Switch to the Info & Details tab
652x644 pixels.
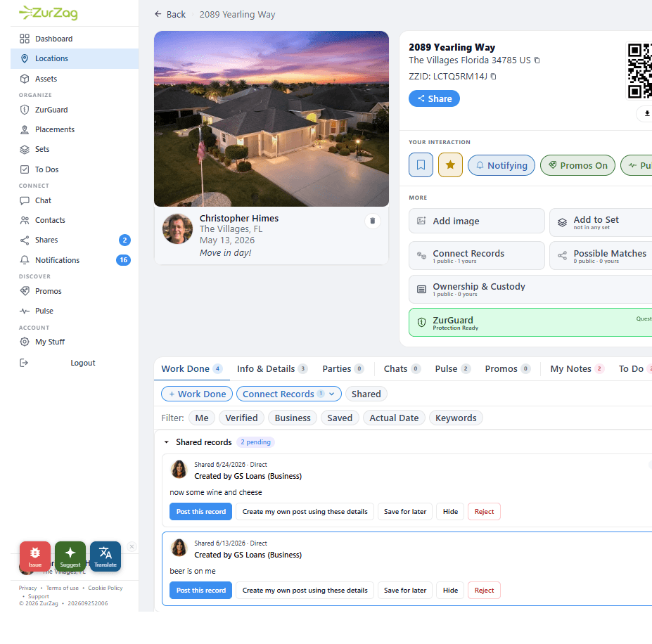[272, 369]
